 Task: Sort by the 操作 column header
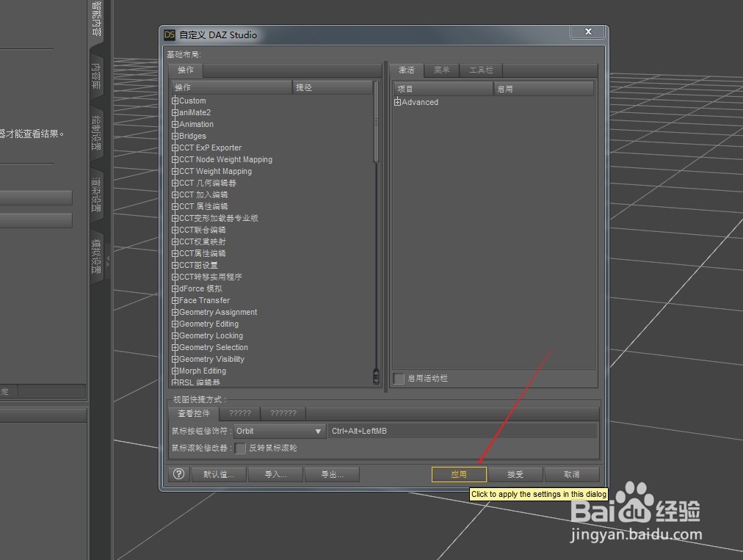[231, 87]
